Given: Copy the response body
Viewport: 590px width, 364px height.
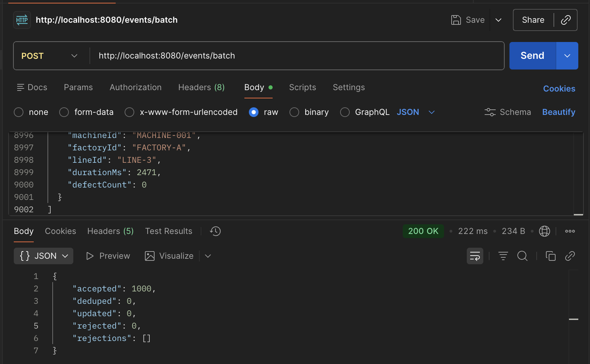Looking at the screenshot, I should (x=550, y=256).
